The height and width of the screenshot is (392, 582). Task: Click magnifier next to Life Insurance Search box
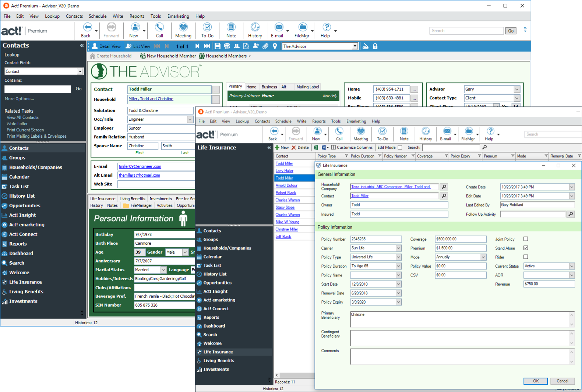[484, 147]
